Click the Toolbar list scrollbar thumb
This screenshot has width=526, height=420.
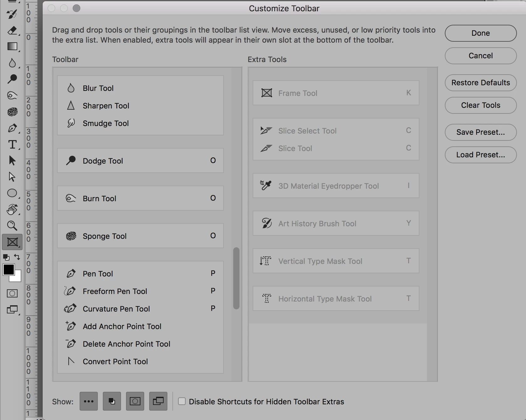(236, 278)
